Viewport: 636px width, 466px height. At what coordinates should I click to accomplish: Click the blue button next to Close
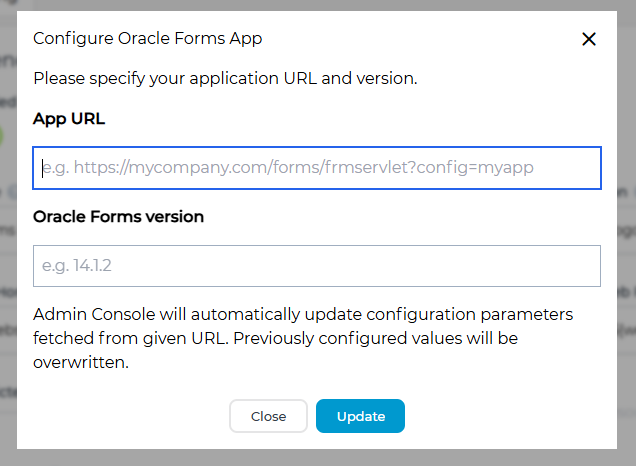(360, 416)
